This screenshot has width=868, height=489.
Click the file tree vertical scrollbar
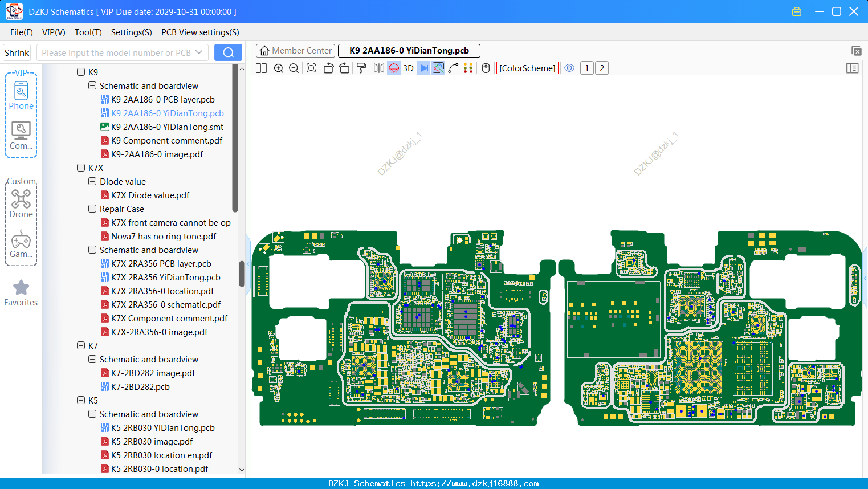(242, 274)
